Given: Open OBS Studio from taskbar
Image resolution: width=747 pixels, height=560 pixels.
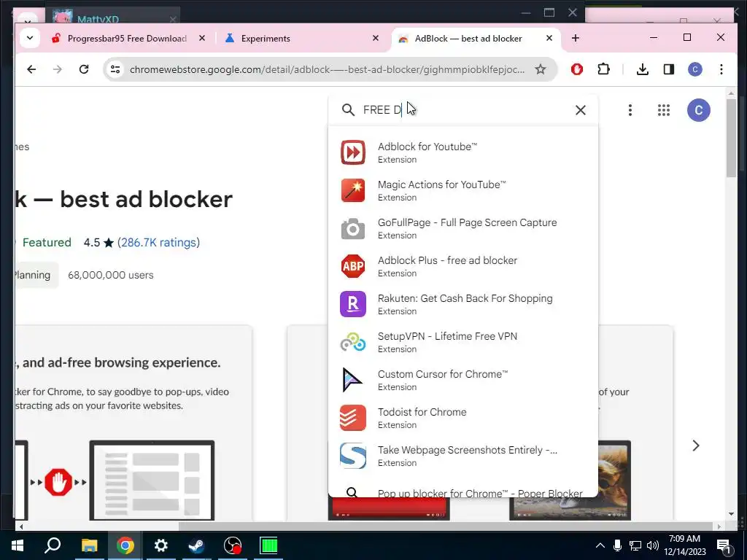Looking at the screenshot, I should click(x=233, y=545).
